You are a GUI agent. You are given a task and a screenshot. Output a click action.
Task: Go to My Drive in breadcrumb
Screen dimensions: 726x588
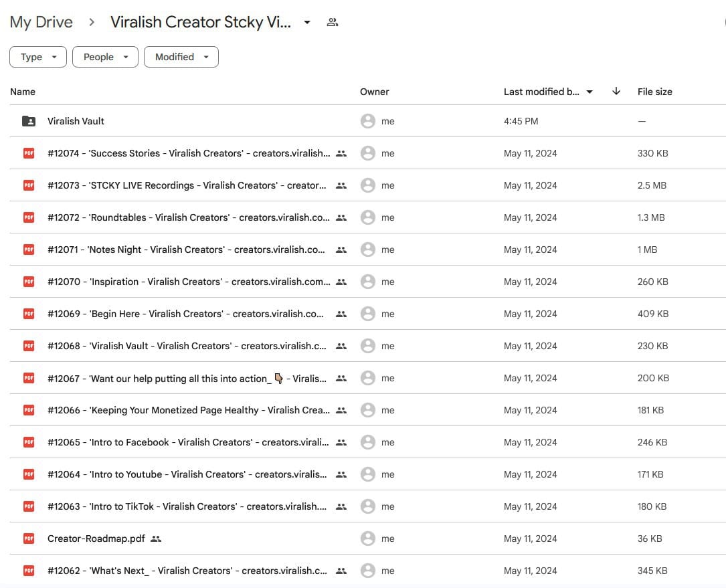click(41, 22)
